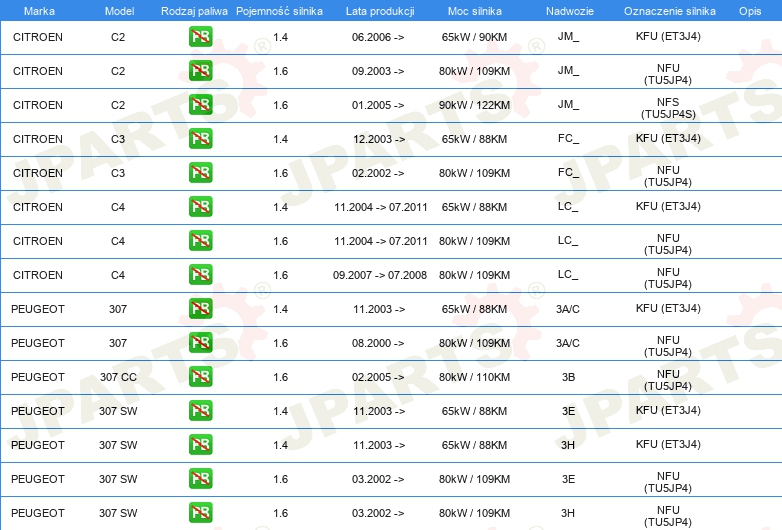The height and width of the screenshot is (530, 782).
Task: Click the Oznaczenie silnika column header
Action: (670, 11)
